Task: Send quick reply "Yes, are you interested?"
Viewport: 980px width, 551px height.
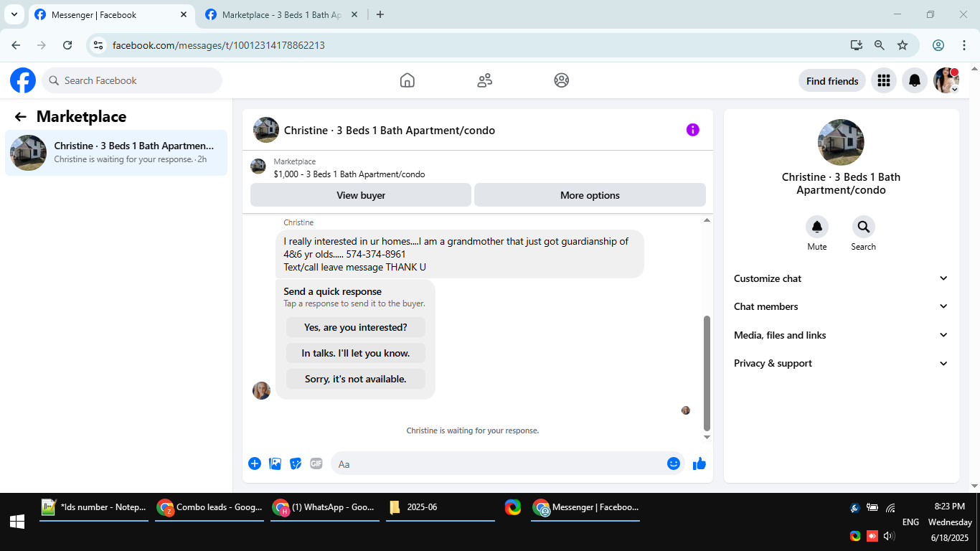Action: (356, 327)
